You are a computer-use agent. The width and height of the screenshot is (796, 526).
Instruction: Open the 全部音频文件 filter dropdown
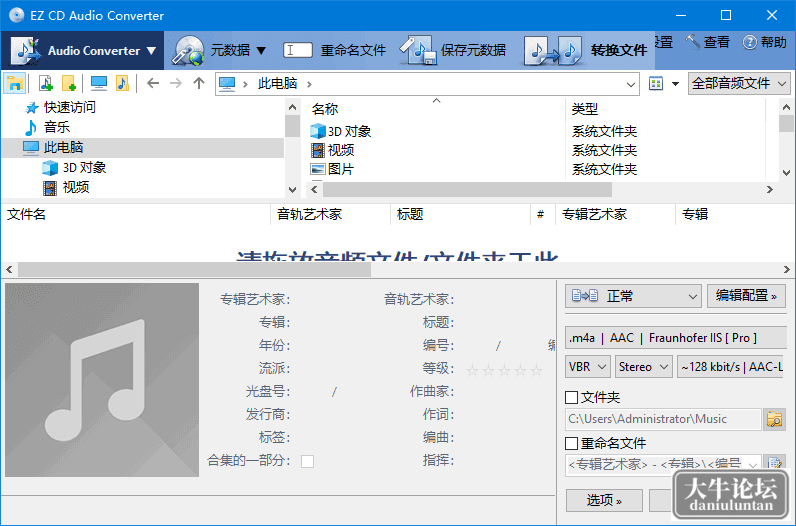(739, 83)
